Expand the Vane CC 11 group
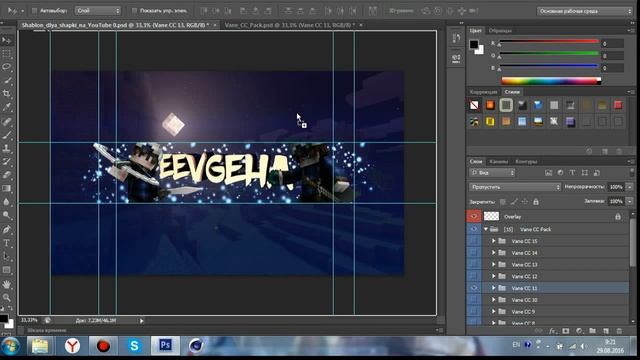The height and width of the screenshot is (360, 640). 493,288
